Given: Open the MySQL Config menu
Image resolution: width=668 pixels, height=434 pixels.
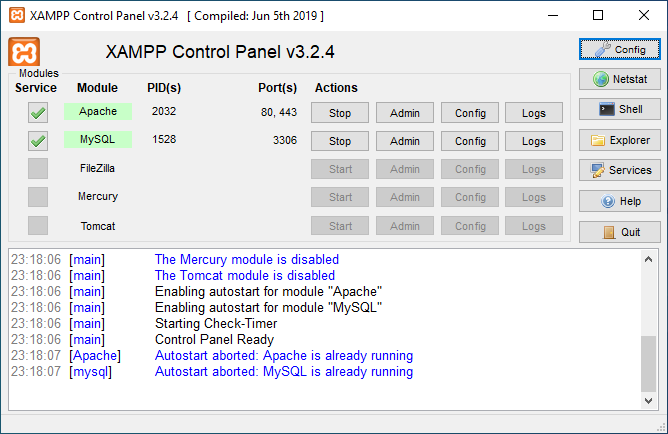Looking at the screenshot, I should (470, 141).
